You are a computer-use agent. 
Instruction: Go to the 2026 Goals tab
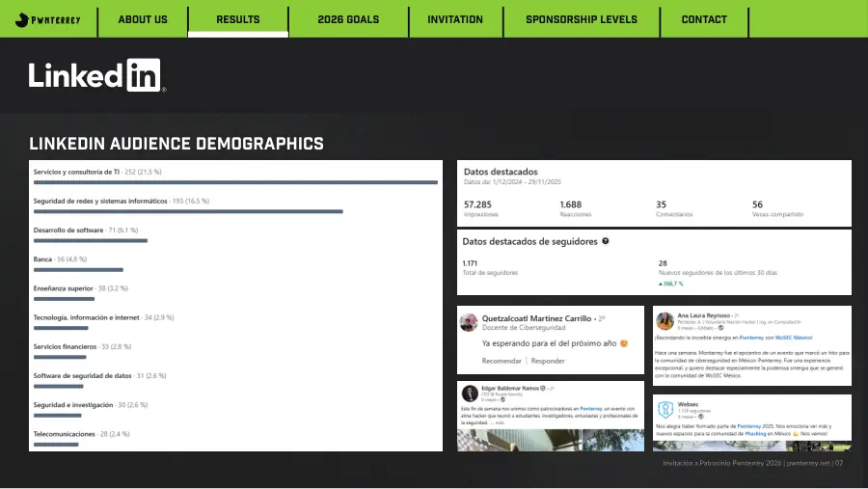click(348, 19)
